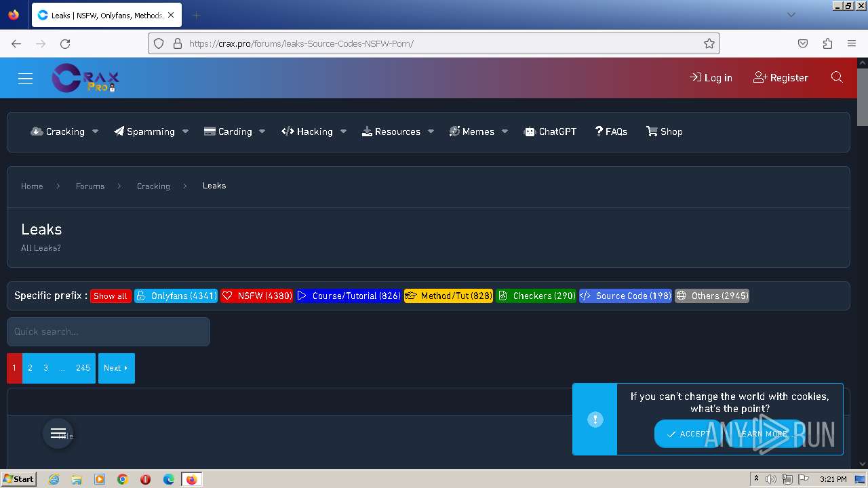Launch Internet Explorer from taskbar

54,479
